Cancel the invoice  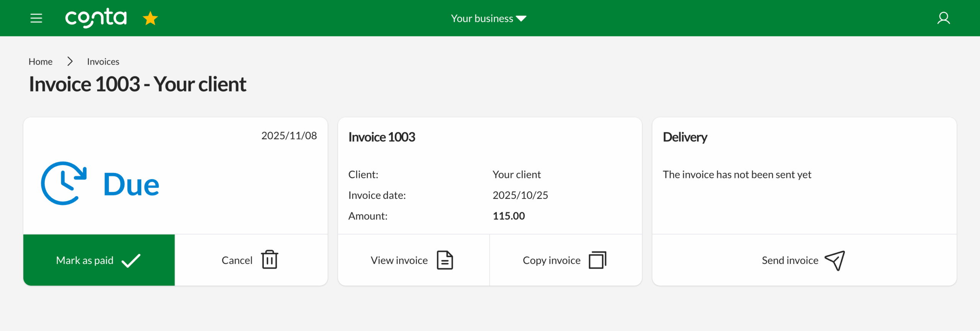click(x=251, y=260)
